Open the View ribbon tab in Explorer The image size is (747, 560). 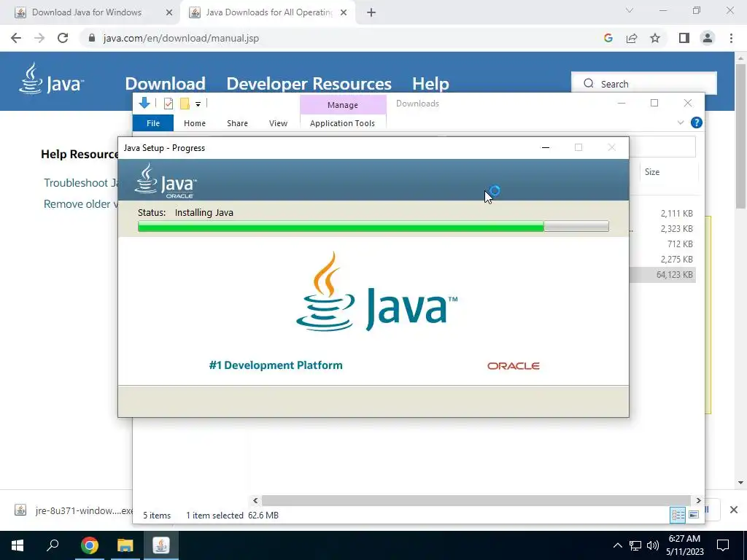[x=278, y=122]
